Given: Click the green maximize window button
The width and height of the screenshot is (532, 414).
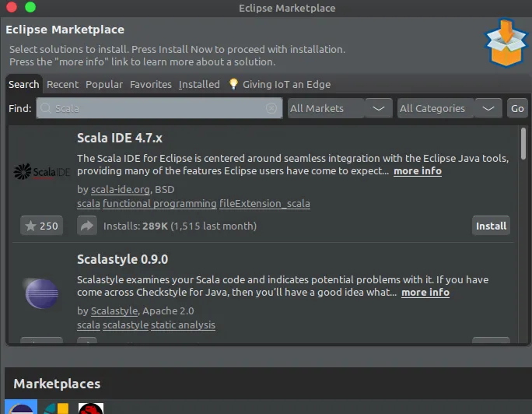Looking at the screenshot, I should [x=30, y=7].
